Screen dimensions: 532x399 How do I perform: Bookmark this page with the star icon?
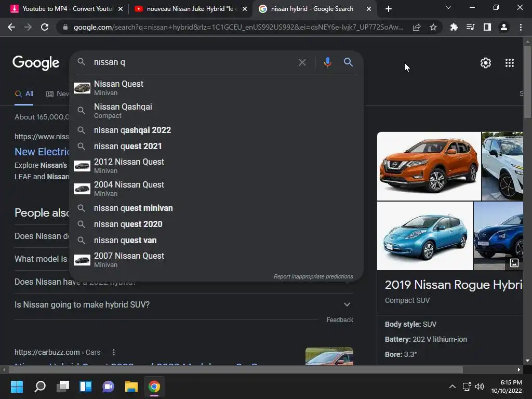433,28
